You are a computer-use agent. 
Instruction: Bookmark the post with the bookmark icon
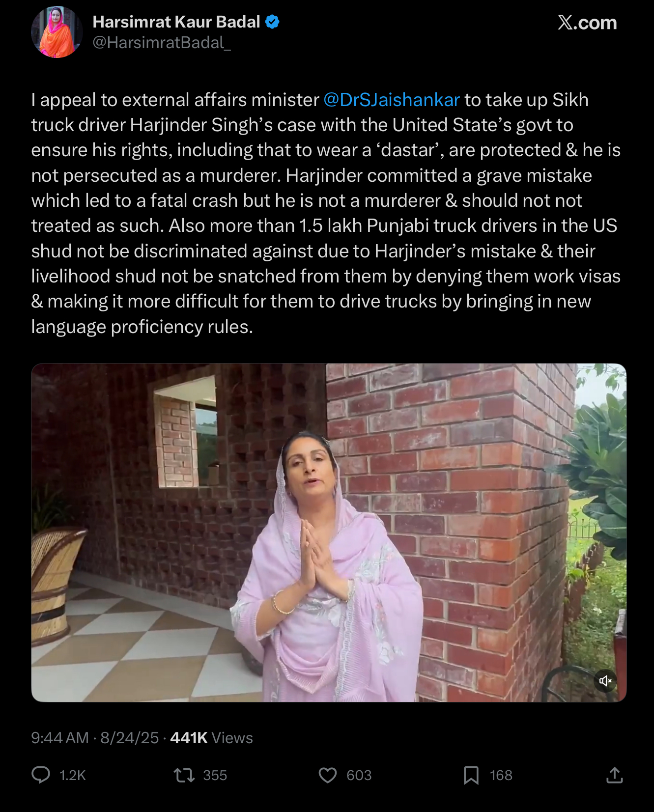(x=471, y=775)
